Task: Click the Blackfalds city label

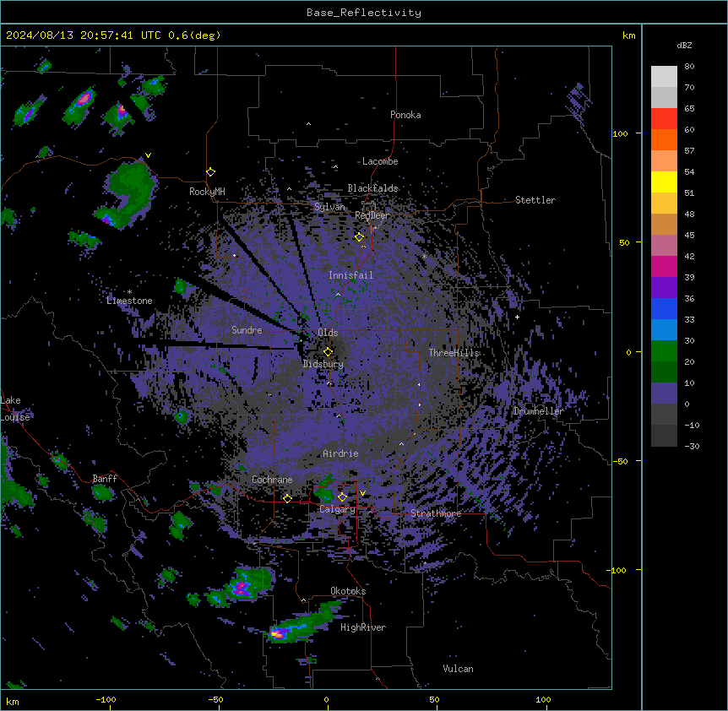Action: (x=372, y=188)
